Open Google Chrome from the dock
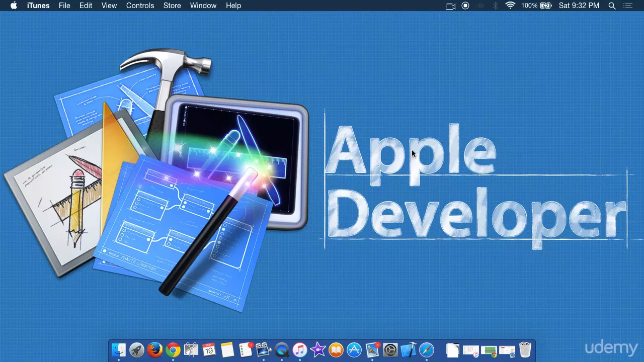Screen dimensions: 644x362 (173, 350)
